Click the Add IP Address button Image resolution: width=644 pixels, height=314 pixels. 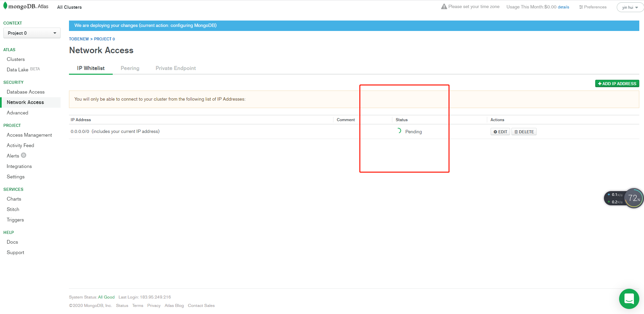(x=617, y=83)
